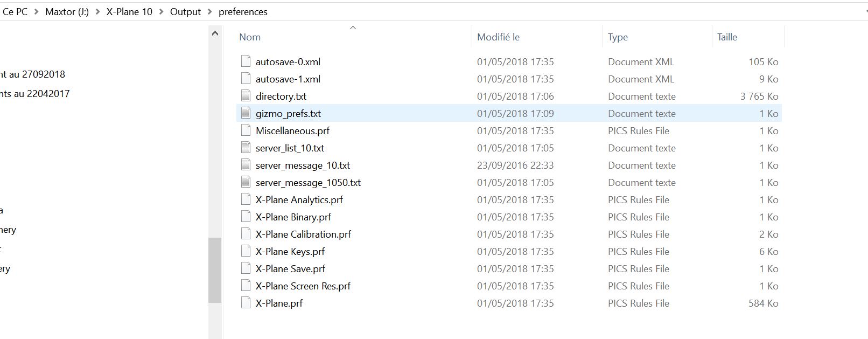This screenshot has height=339, width=868.
Task: Expand the breadcrumb chevron after Maxtor (J:)
Action: pos(97,12)
